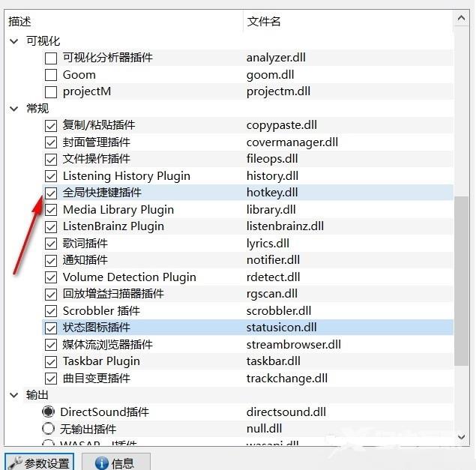Sort by the 文件名 column header
Viewport: 476px width, 470px height.
coord(349,21)
